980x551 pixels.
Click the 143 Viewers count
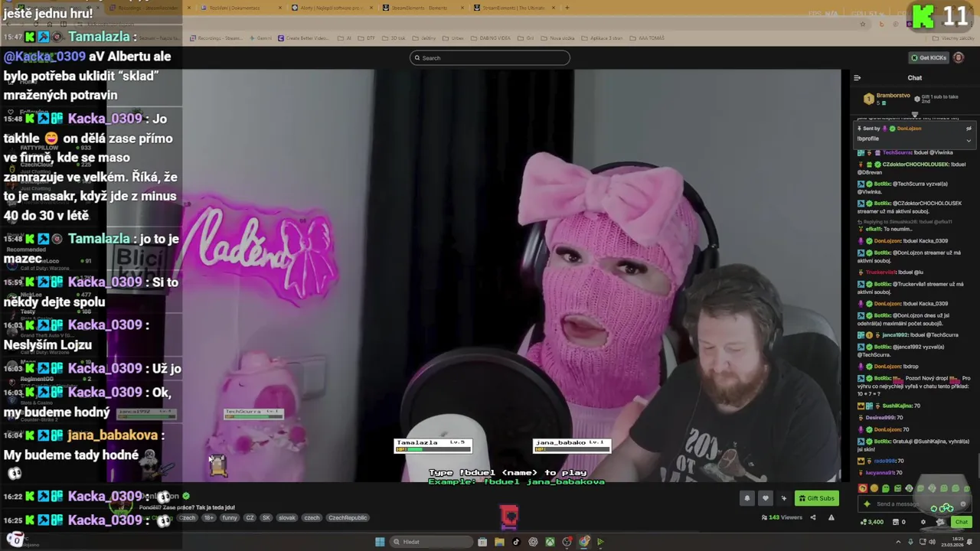coord(782,517)
